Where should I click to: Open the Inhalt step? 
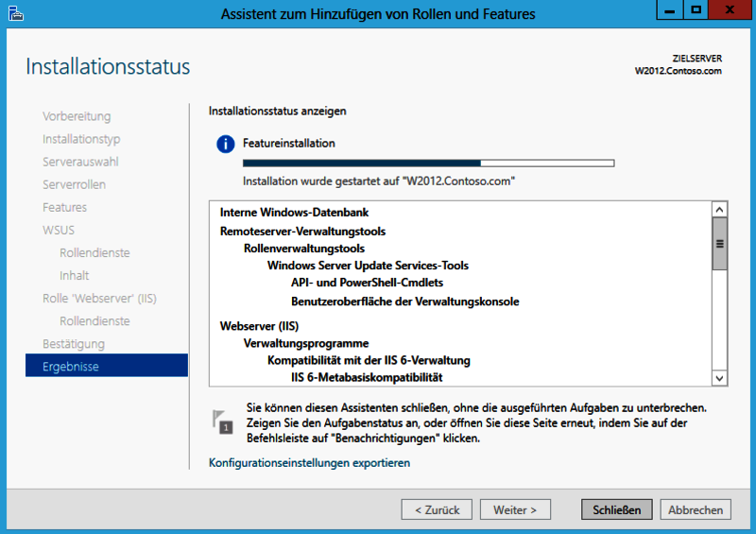[75, 275]
